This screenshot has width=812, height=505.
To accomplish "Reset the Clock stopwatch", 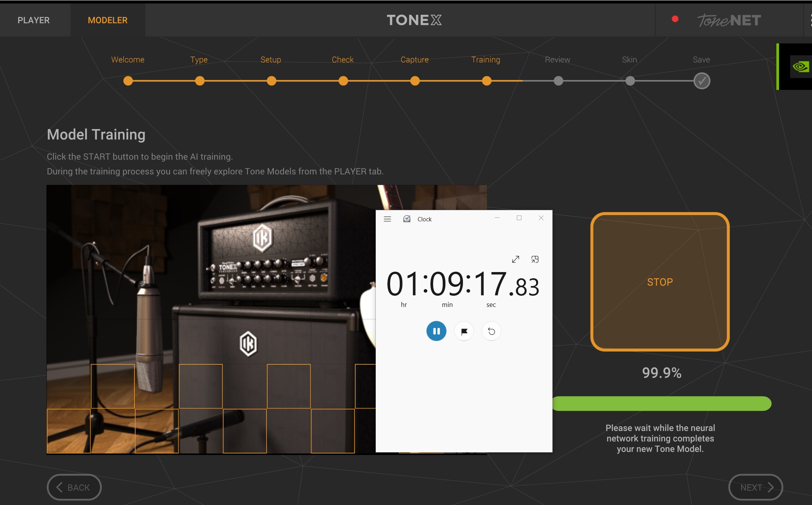I will 491,331.
